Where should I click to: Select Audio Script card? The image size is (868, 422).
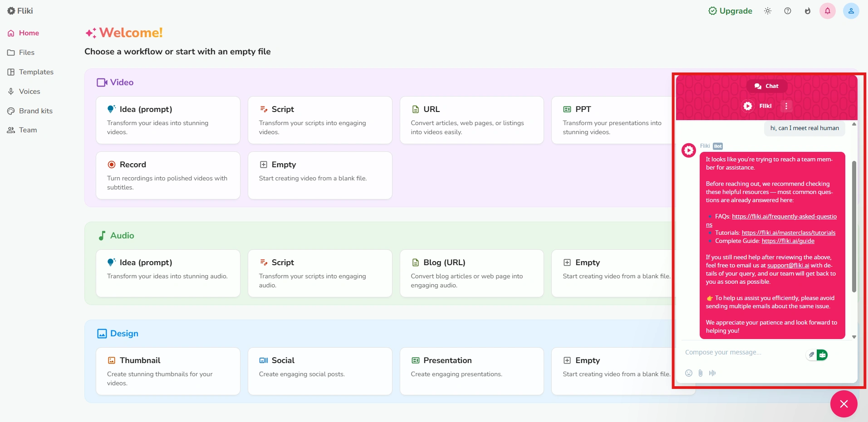coord(320,273)
